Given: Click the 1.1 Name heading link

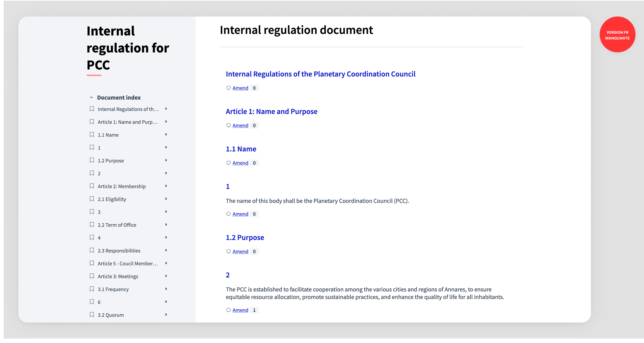Looking at the screenshot, I should coord(241,149).
